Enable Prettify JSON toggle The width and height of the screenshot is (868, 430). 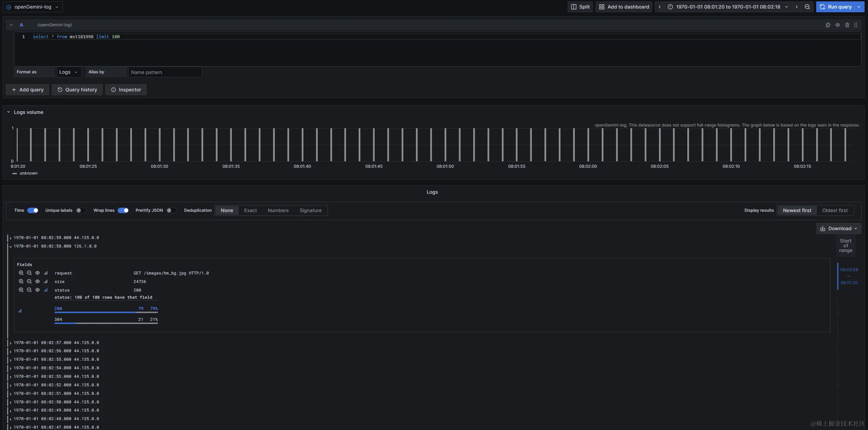tap(171, 210)
